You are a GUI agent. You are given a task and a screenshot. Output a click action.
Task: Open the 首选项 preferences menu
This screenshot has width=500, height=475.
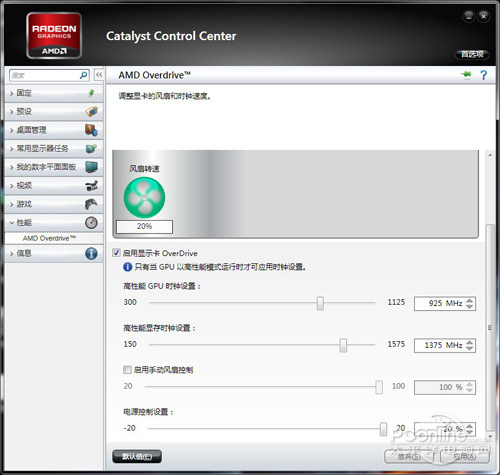tap(472, 54)
